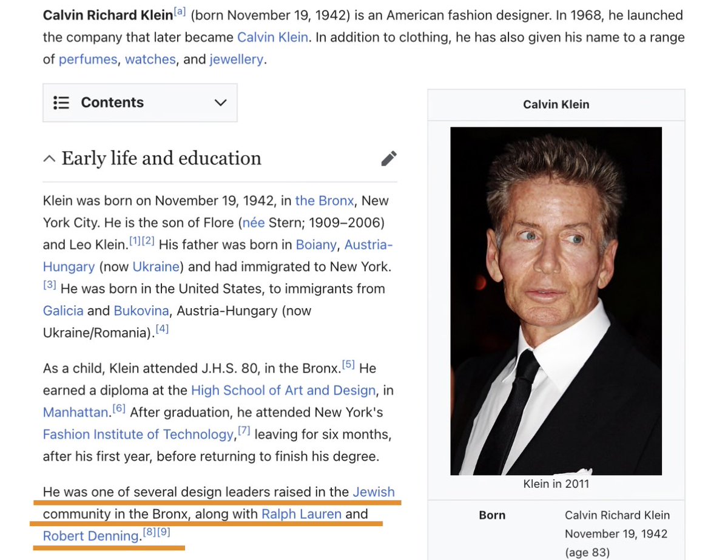Open the Robert Denning link
728x560 pixels.
pyautogui.click(x=91, y=536)
